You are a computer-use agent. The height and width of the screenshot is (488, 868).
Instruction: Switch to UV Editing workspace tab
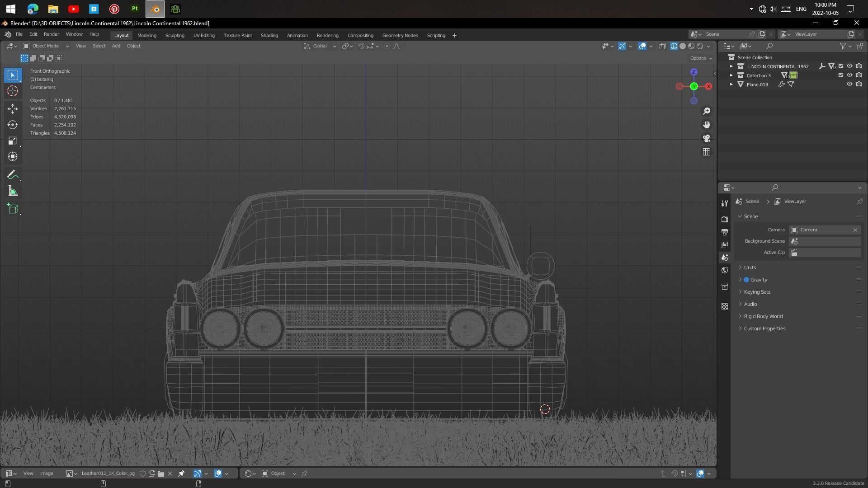(x=204, y=35)
